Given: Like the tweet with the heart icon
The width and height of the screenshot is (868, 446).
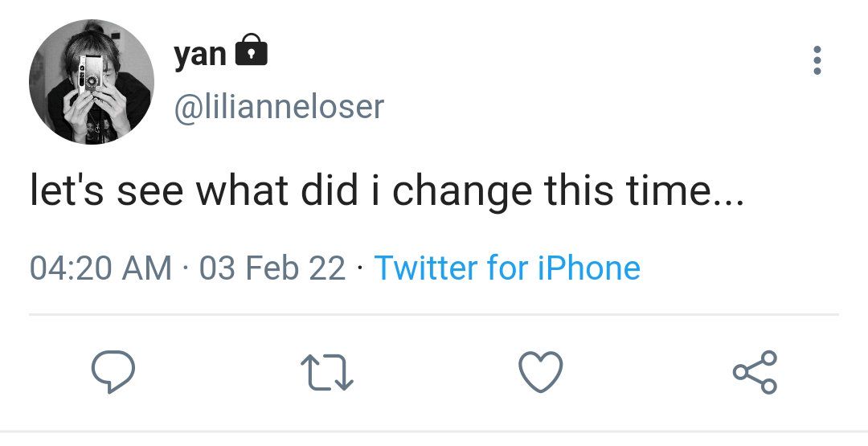Looking at the screenshot, I should [x=541, y=372].
